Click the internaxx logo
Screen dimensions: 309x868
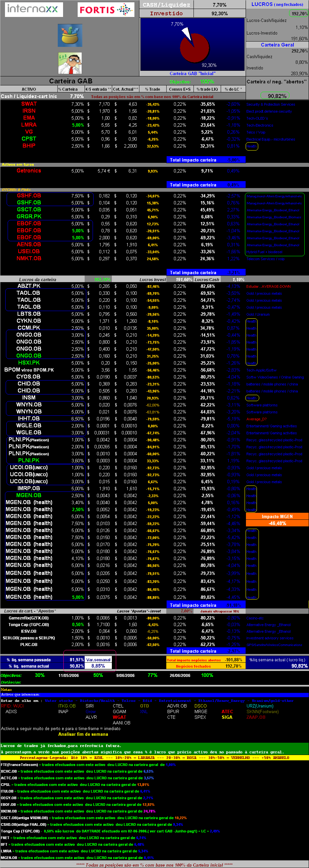pos(34,9)
